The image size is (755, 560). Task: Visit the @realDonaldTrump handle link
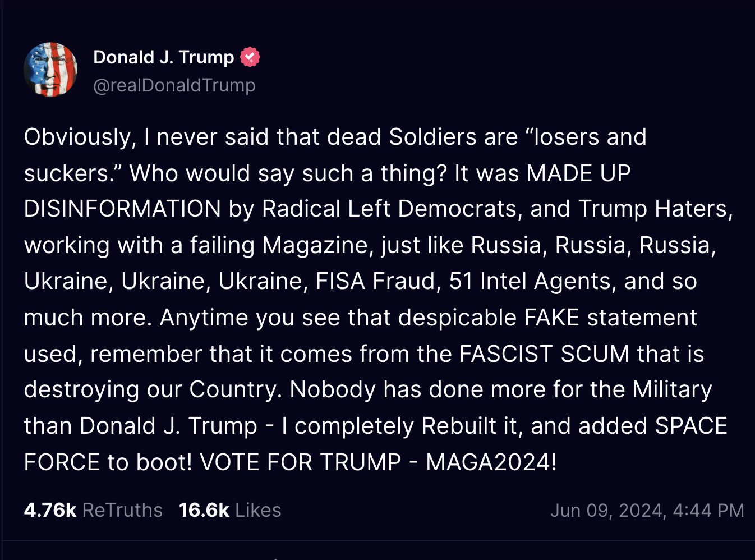174,85
